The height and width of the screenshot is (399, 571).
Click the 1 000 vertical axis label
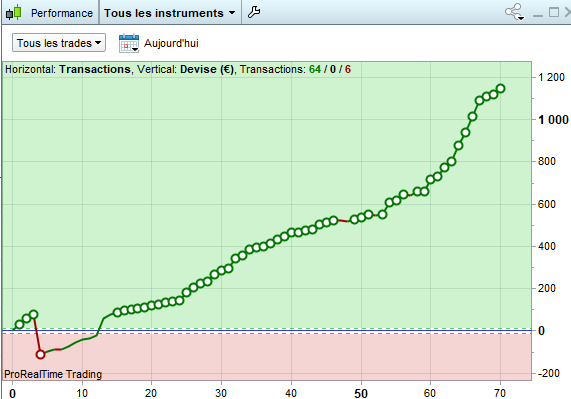point(553,120)
